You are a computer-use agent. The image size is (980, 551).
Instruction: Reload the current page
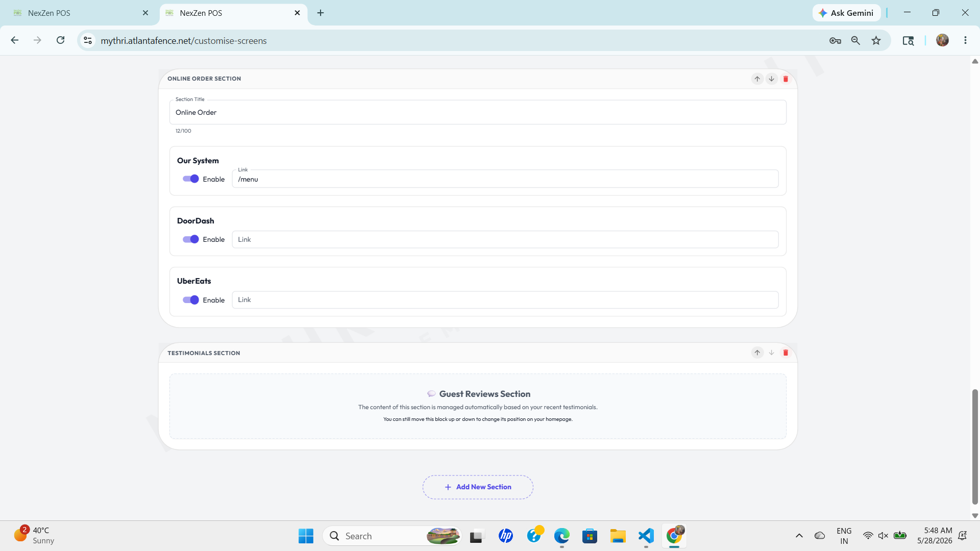click(60, 40)
